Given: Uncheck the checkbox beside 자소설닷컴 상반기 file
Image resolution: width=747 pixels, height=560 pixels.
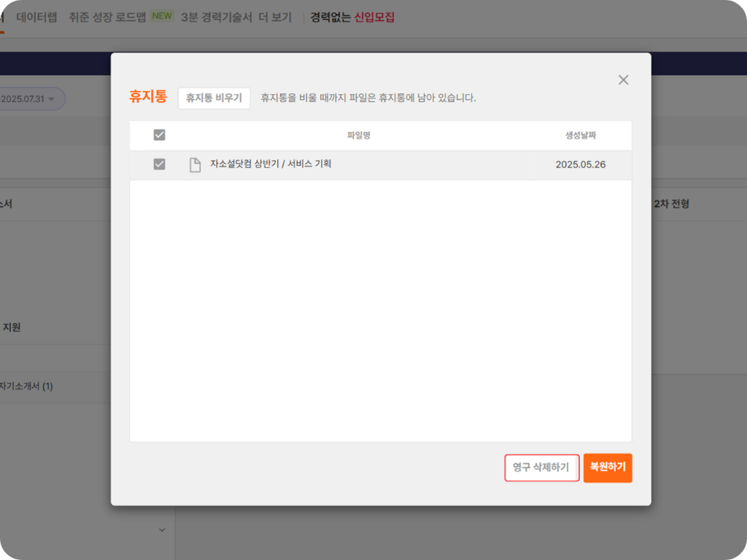Looking at the screenshot, I should pyautogui.click(x=159, y=163).
